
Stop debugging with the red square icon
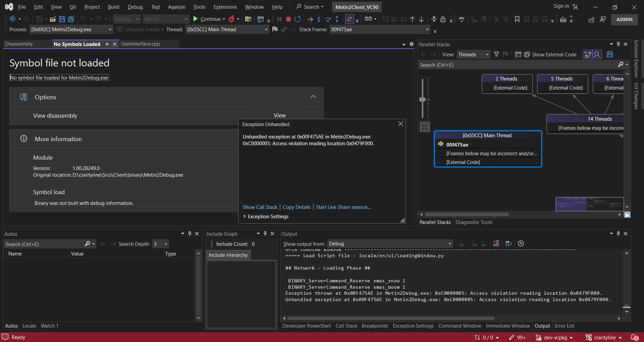288,19
